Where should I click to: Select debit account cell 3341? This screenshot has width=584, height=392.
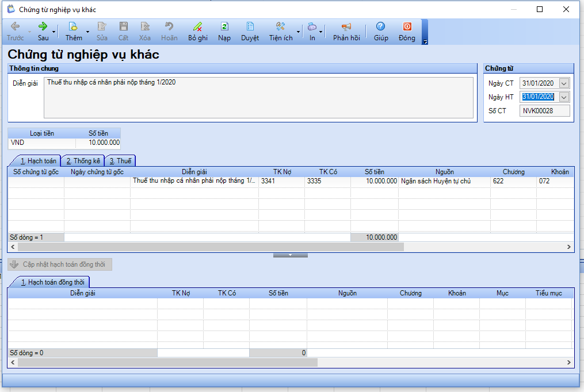281,181
